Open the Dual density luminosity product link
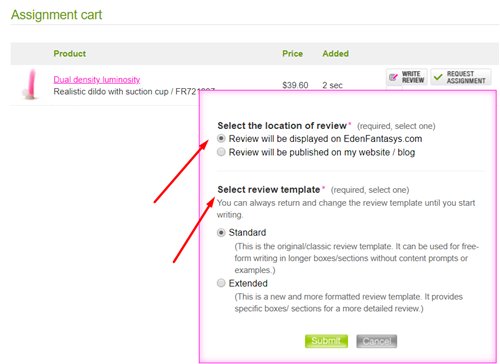This screenshot has height=364, width=500. pos(97,80)
